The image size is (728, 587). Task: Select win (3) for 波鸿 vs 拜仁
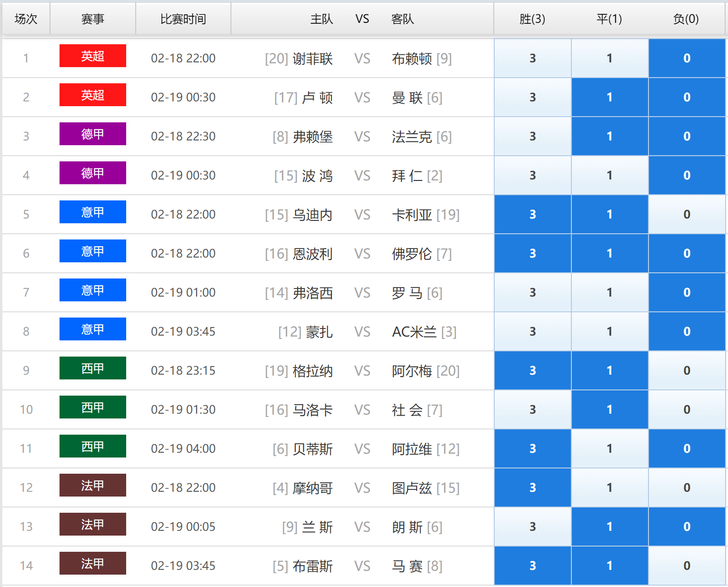(x=533, y=175)
